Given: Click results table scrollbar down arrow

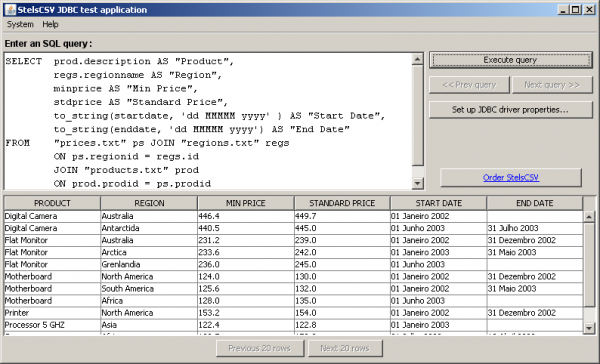Looking at the screenshot, I should point(589,328).
